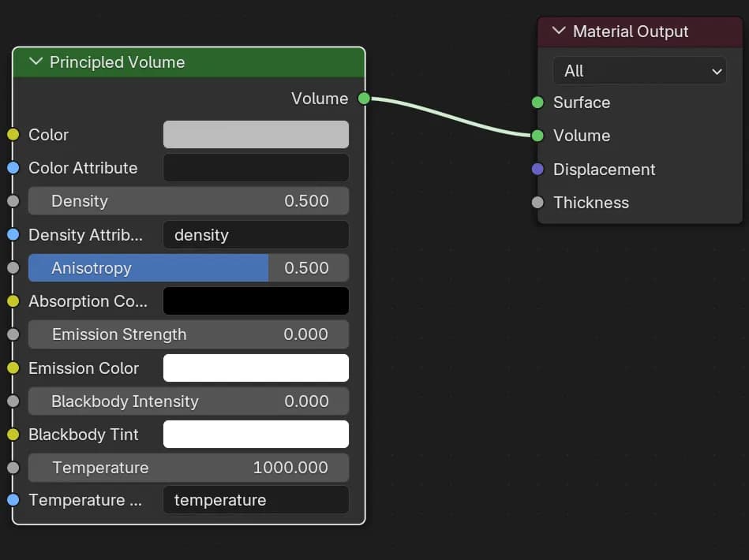Open the black Absorption Color swatch
The width and height of the screenshot is (749, 560).
(x=256, y=301)
